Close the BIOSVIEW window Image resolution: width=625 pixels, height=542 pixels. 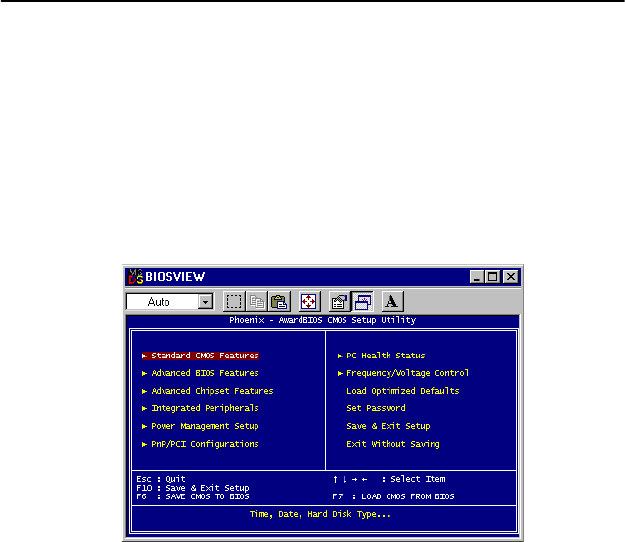[511, 277]
